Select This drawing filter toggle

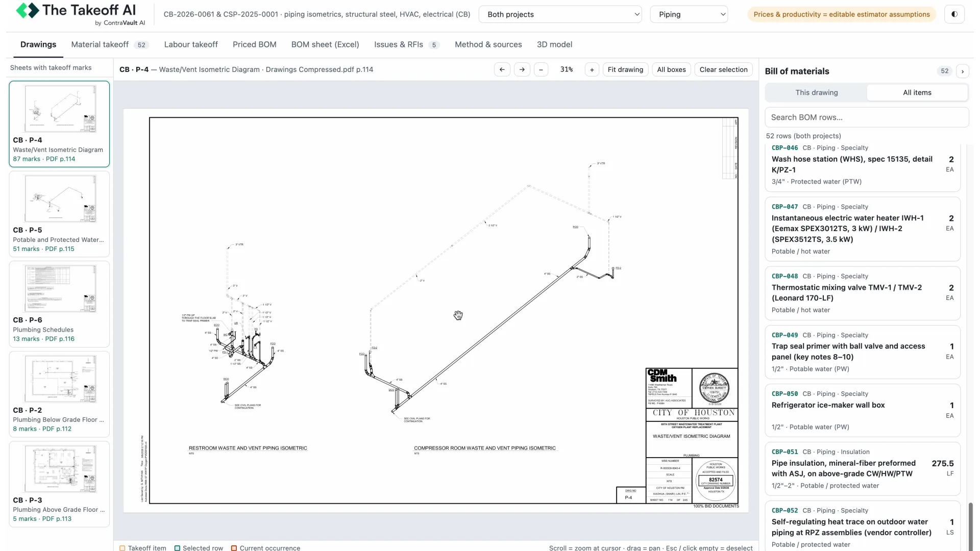point(817,93)
